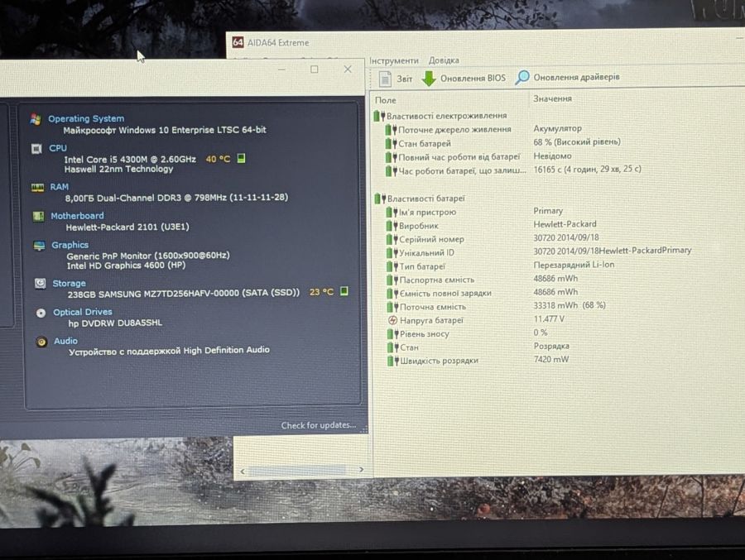The width and height of the screenshot is (745, 560).
Task: Click battery icon next to Стан батарей
Action: (x=391, y=143)
